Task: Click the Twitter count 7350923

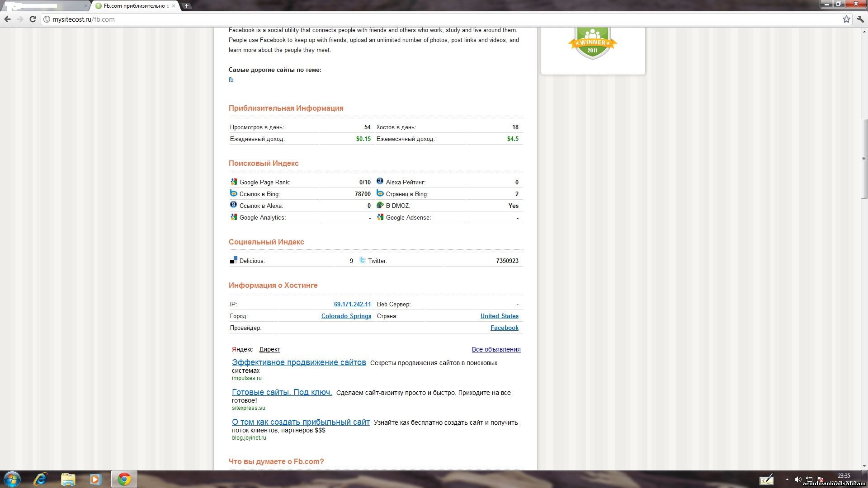Action: click(507, 261)
